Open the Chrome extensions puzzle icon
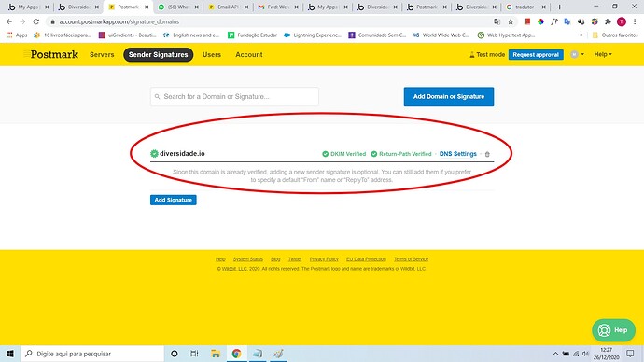The width and height of the screenshot is (644, 362). click(x=608, y=21)
